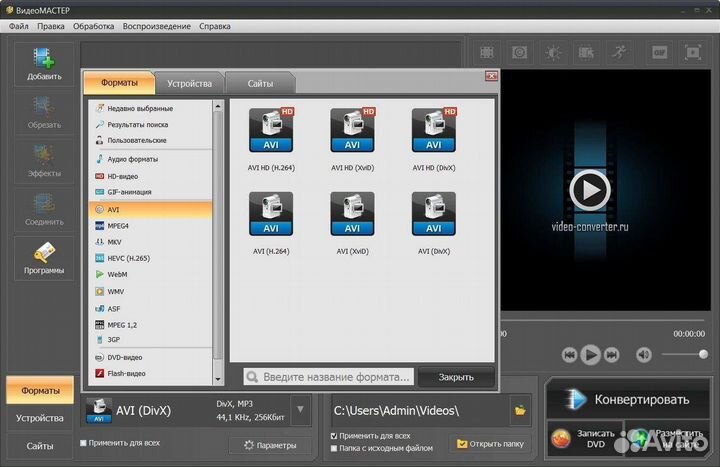720x467 pixels.
Task: Switch to the Устройства tab in dialog
Action: [189, 84]
